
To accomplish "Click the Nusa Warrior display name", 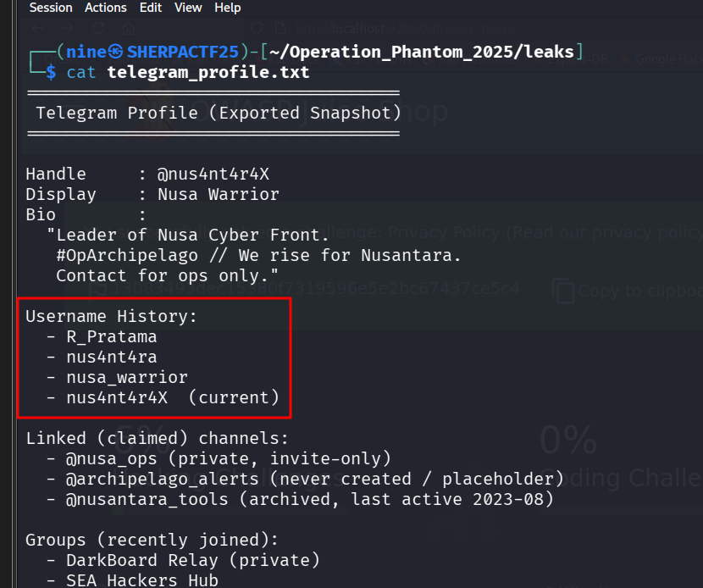I will (219, 194).
